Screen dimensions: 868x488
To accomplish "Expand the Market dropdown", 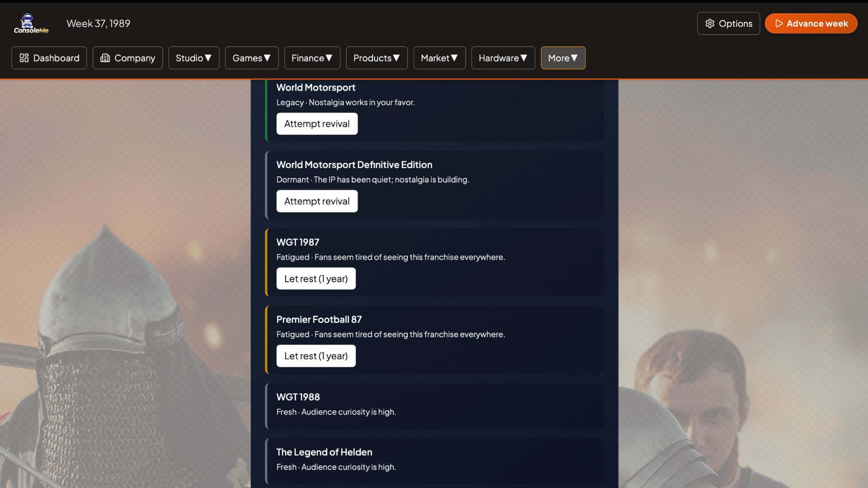I will [x=439, y=58].
